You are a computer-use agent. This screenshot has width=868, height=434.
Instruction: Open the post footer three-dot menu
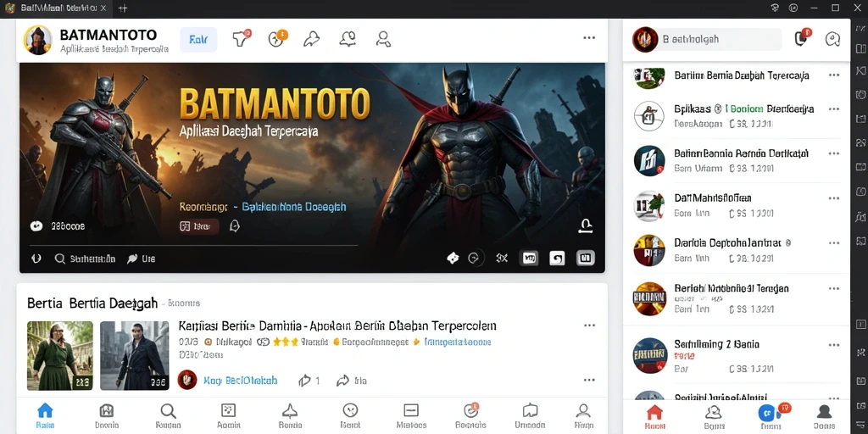pyautogui.click(x=590, y=381)
